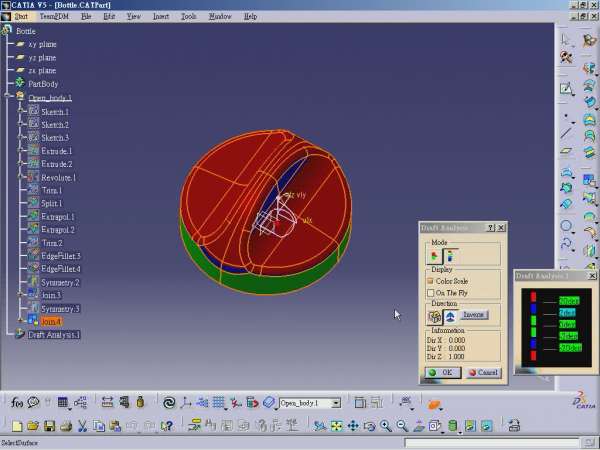Select the Rotate view tool
Image resolution: width=600 pixels, height=450 pixels.
click(x=369, y=426)
